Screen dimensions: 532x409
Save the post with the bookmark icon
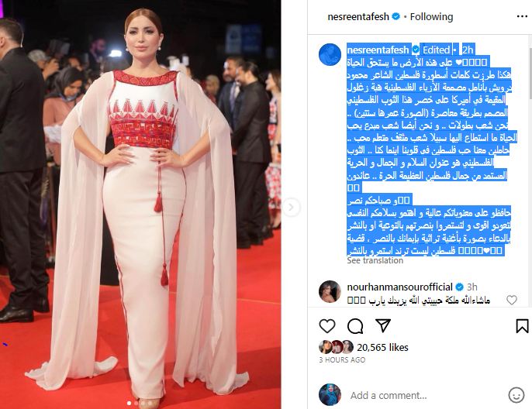coord(522,326)
